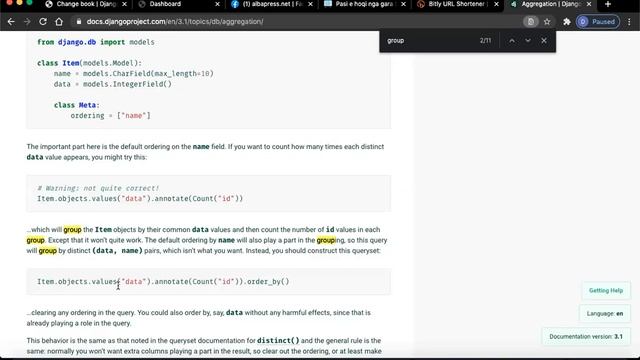Image resolution: width=640 pixels, height=360 pixels.
Task: Open the browser home page
Action: point(59,22)
